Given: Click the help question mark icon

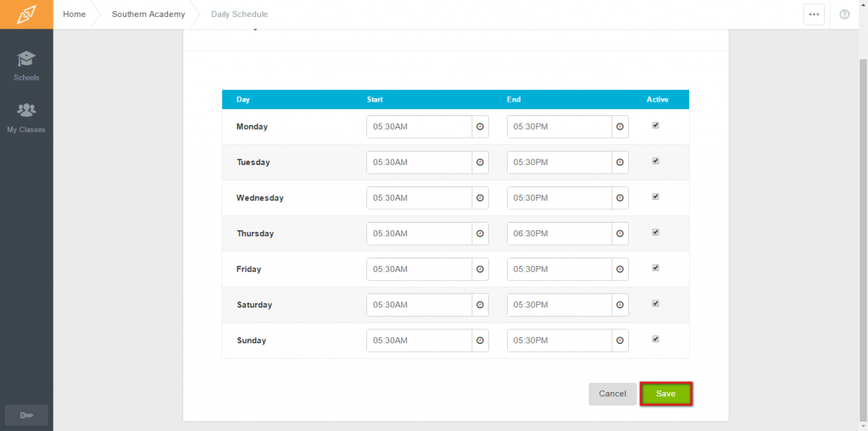Looking at the screenshot, I should point(844,14).
